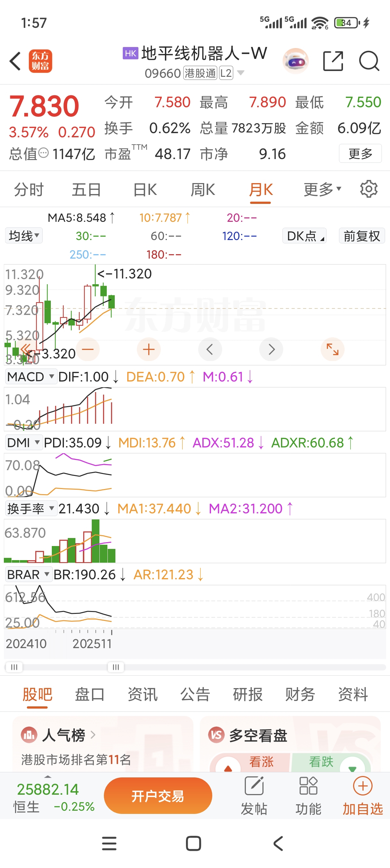Open 均线 indicator dropdown
Viewport: 390px width, 868px height.
[24, 236]
